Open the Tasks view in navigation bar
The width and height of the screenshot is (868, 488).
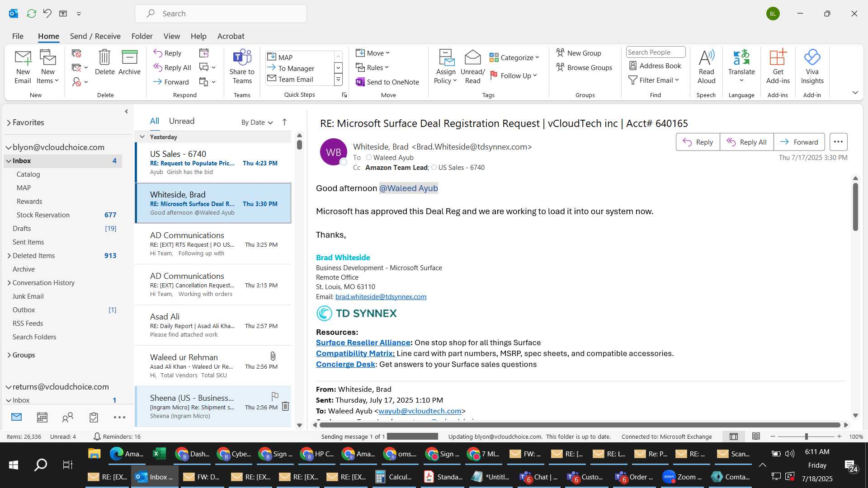94,417
